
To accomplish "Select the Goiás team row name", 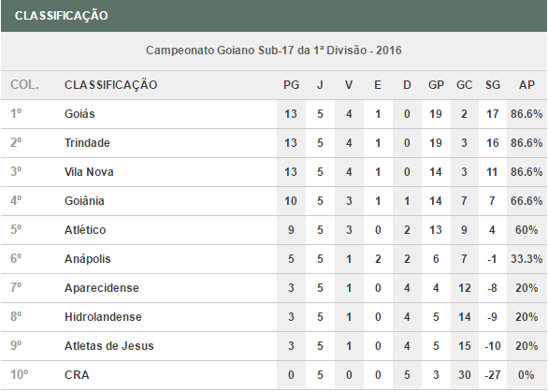I will [x=79, y=114].
